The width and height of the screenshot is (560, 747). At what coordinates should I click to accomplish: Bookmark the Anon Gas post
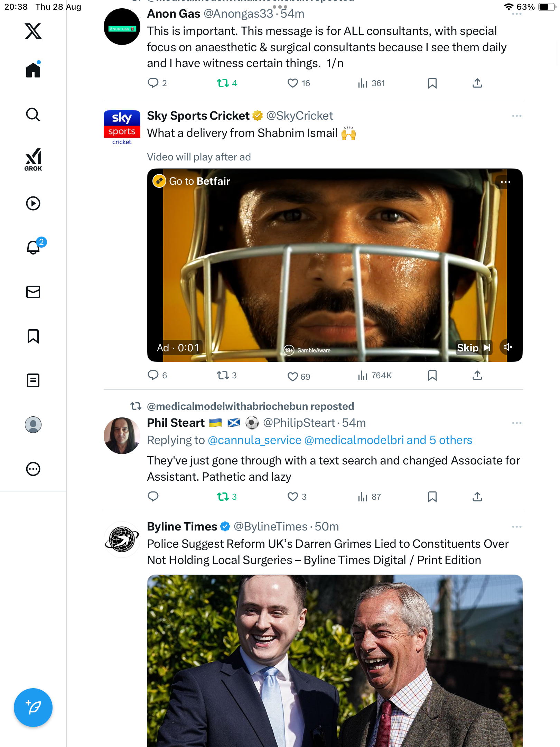click(x=432, y=83)
